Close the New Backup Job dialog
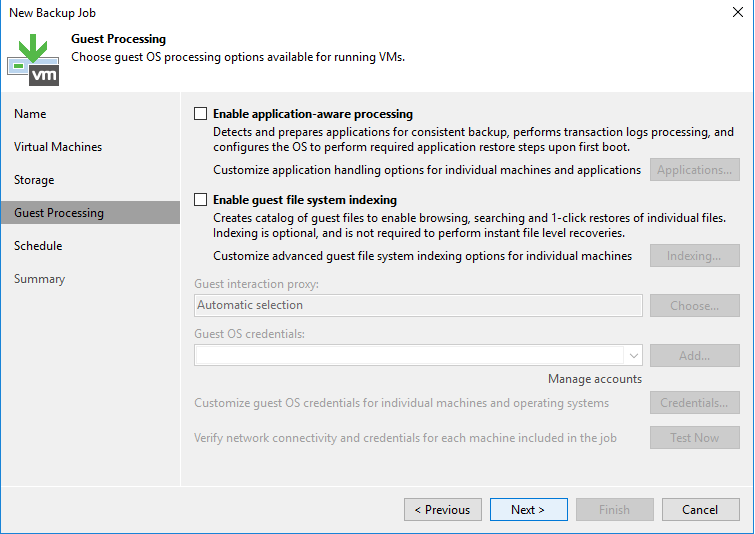Screen dimensions: 755x534 (x=737, y=13)
